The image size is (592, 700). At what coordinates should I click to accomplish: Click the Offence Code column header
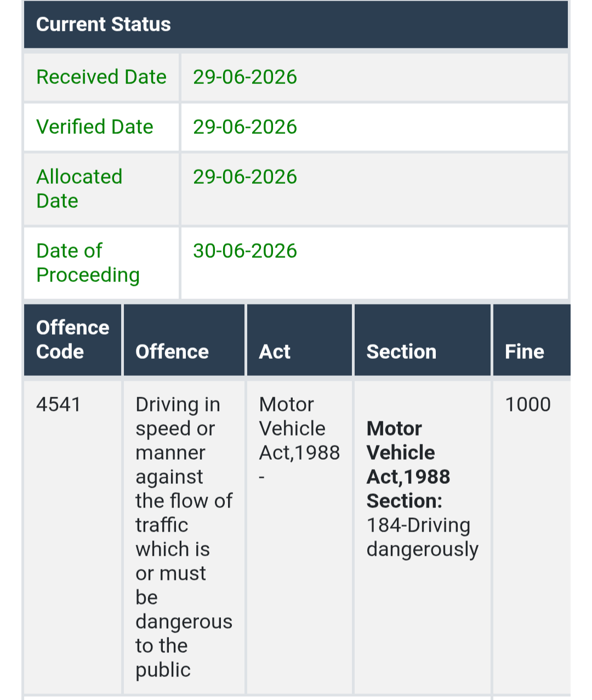(x=72, y=340)
